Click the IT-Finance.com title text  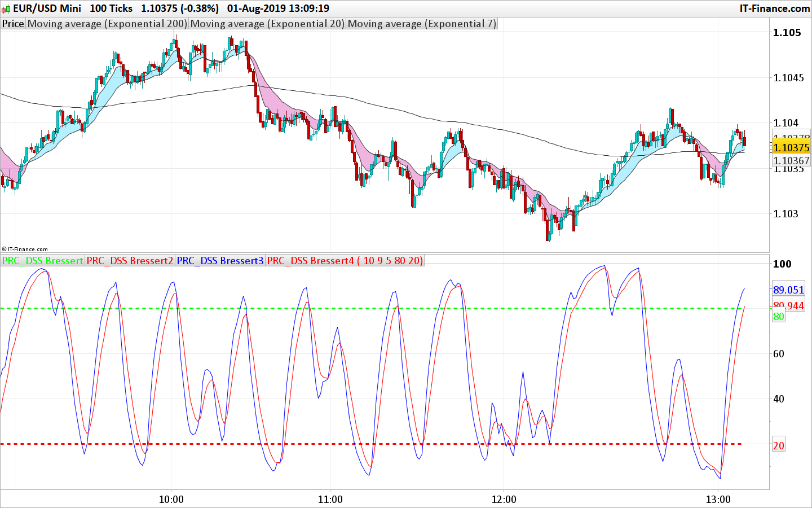[x=775, y=8]
